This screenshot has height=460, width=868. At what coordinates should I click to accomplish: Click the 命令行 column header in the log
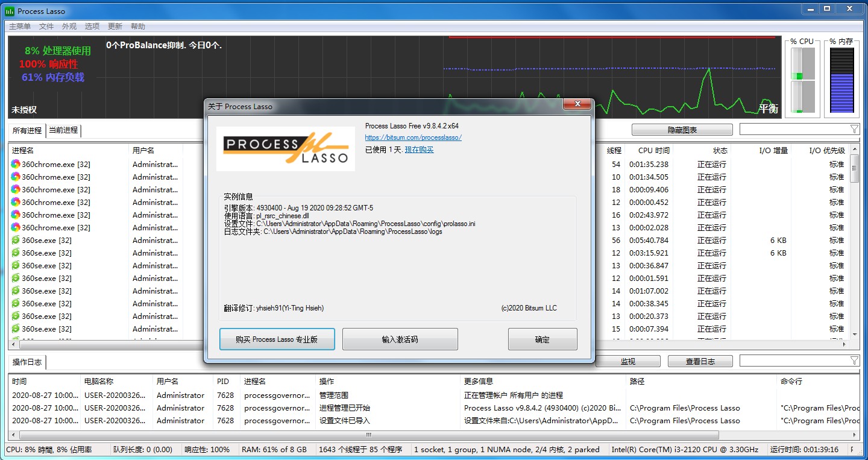coord(818,381)
